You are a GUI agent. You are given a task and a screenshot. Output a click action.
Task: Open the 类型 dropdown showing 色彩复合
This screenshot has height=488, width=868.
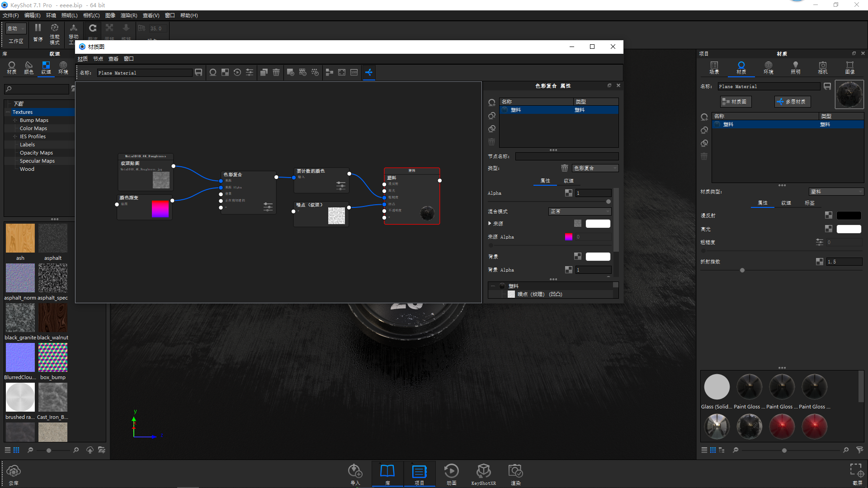point(595,168)
